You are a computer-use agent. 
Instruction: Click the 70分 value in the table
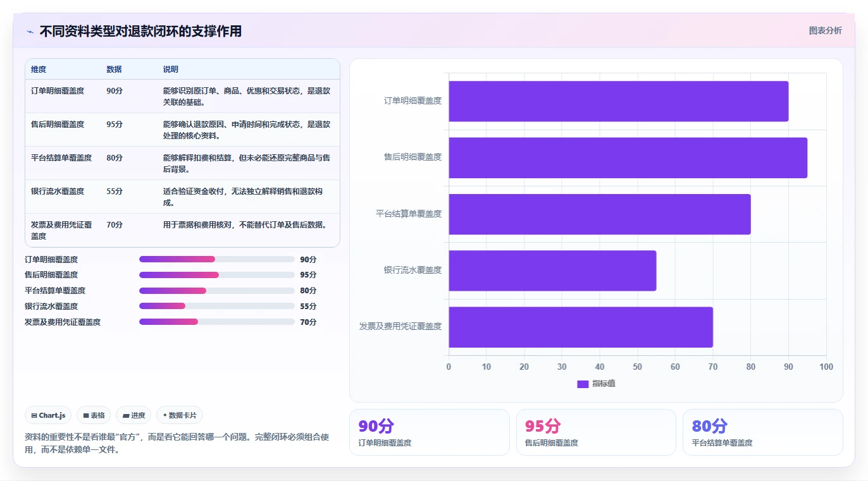pos(115,225)
